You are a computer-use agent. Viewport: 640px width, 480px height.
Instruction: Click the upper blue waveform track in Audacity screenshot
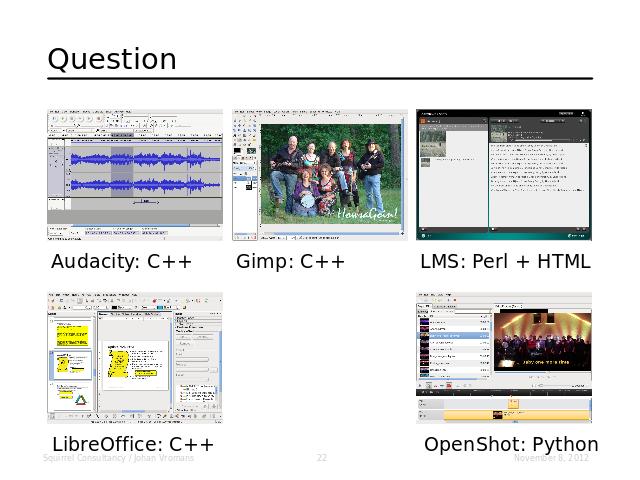[x=146, y=159]
